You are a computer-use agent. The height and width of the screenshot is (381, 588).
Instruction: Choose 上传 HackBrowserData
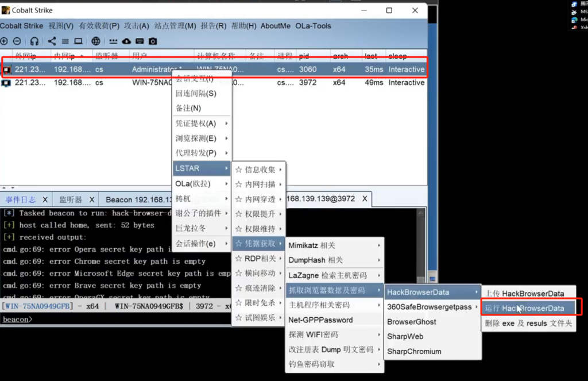tap(528, 294)
